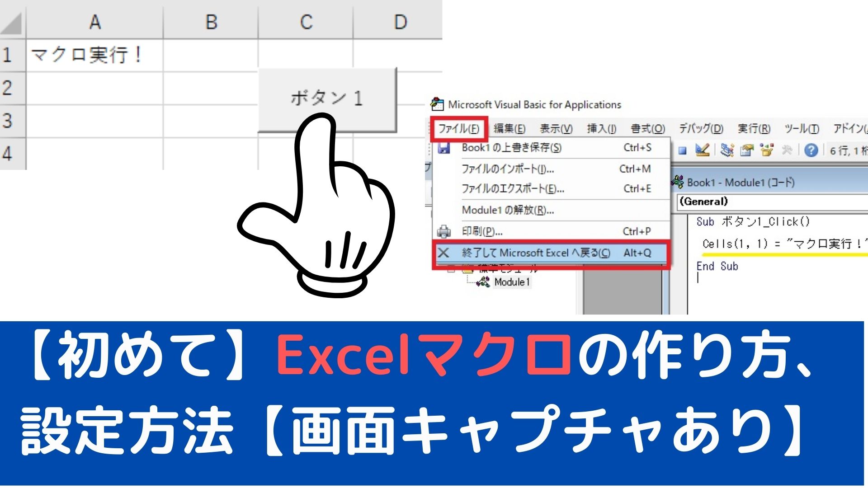Toggle Design Mode icon in VBA toolbar
The image size is (868, 488).
pos(702,150)
